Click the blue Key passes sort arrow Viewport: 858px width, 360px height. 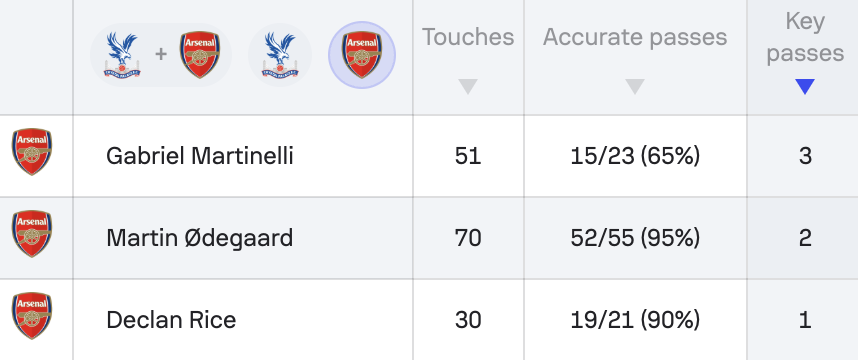click(x=805, y=86)
